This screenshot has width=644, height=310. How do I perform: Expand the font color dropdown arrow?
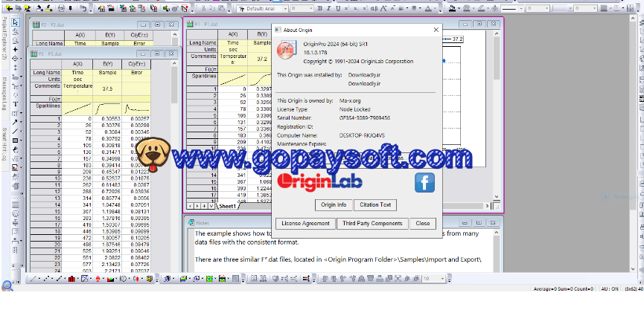435,8
